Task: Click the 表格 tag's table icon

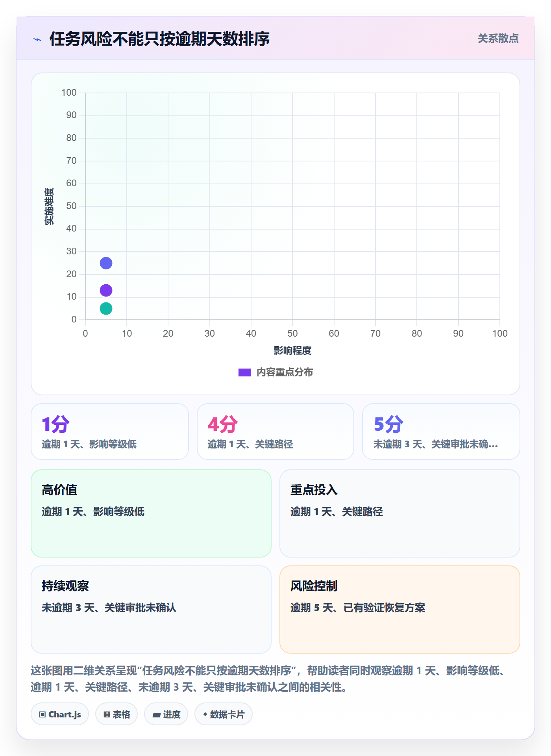Action: coord(107,714)
